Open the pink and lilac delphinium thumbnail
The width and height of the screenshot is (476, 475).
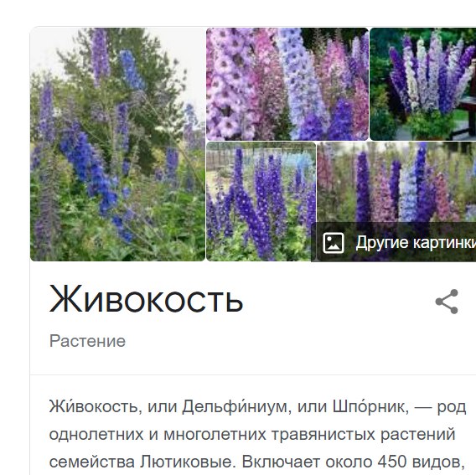coord(287,84)
